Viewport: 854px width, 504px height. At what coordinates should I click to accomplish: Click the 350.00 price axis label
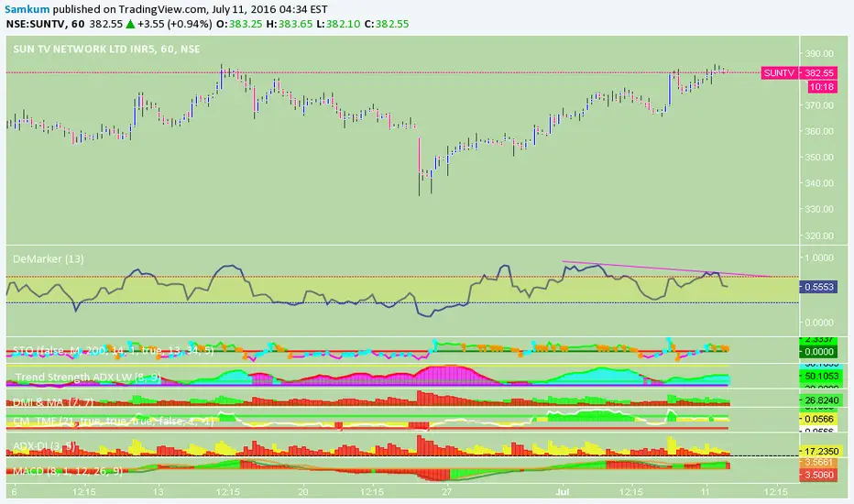tap(819, 157)
